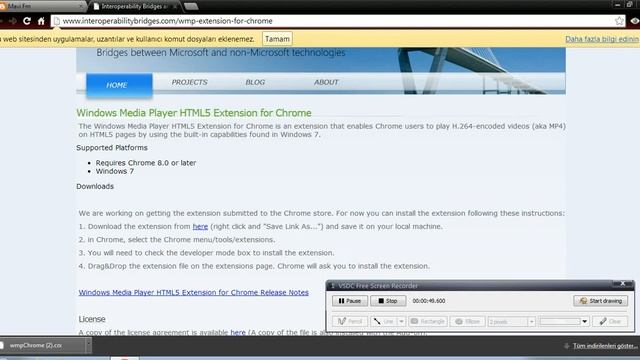Open the downloaded wmpChrome (2).crx file
The height and width of the screenshot is (360, 640).
pos(42,345)
